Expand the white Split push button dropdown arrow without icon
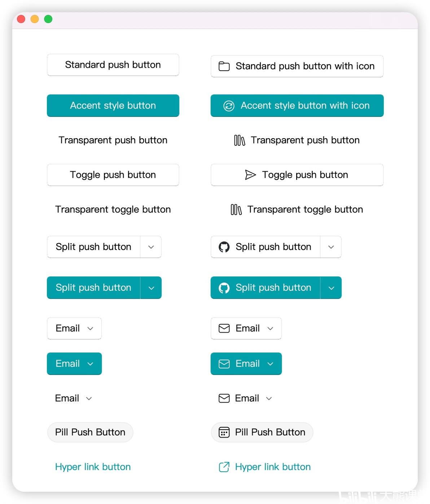The height and width of the screenshot is (504, 430). 151,247
